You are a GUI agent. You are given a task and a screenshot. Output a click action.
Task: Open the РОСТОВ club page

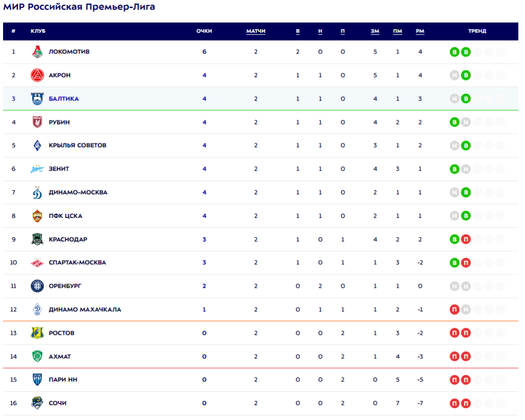62,333
